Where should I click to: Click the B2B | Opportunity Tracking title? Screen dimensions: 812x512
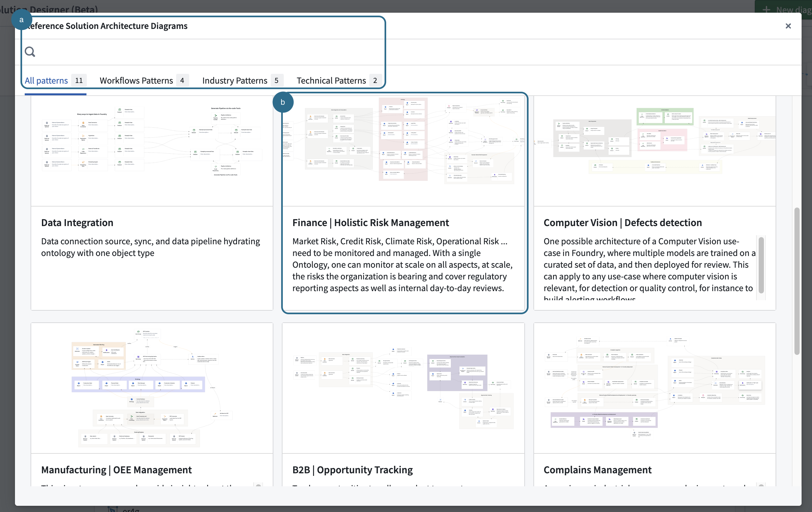click(352, 470)
